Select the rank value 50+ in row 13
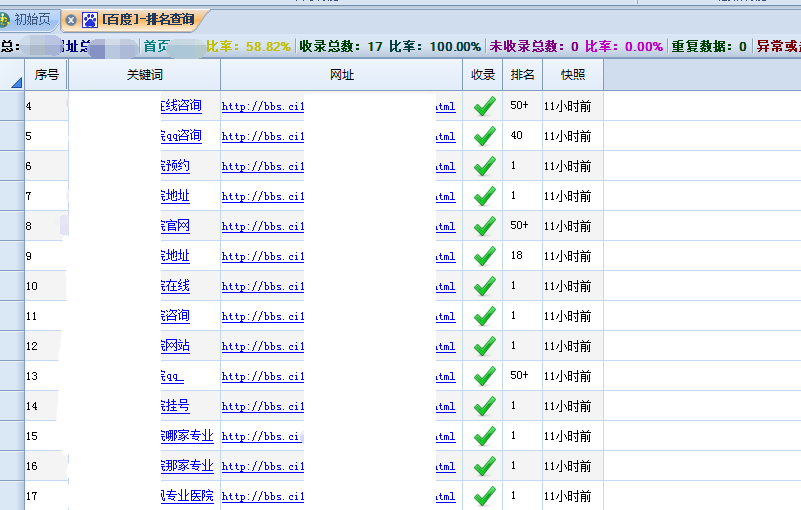The image size is (801, 510). coord(519,376)
